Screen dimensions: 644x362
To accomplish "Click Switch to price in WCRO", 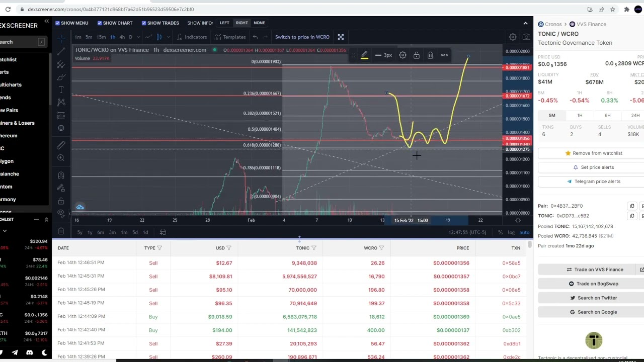I will tap(302, 37).
